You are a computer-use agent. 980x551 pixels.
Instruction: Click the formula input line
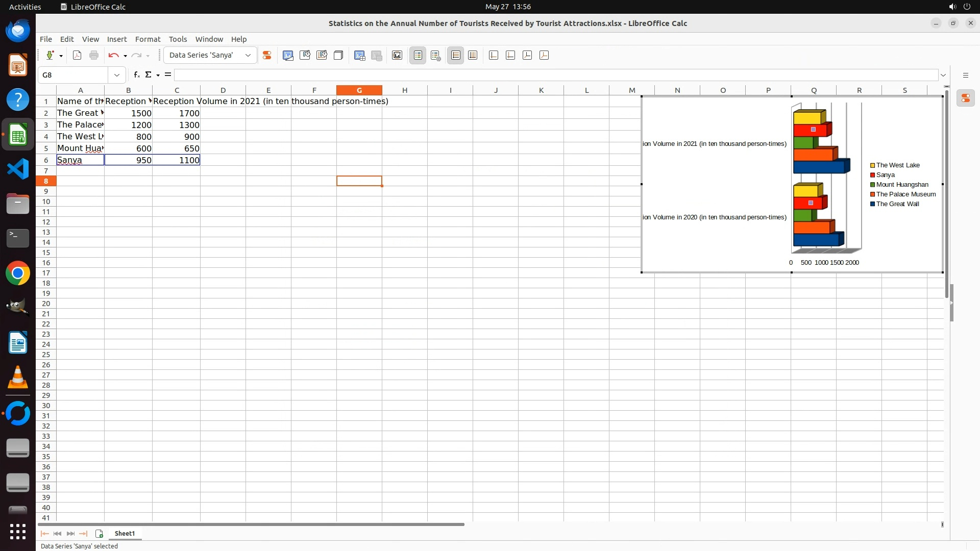point(555,75)
